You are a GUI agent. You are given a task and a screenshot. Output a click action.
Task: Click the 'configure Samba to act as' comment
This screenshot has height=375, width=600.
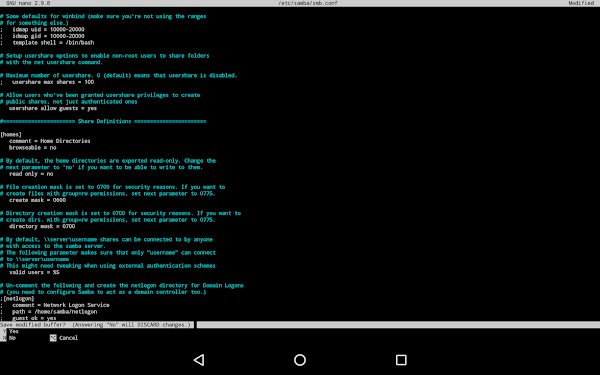(x=103, y=292)
